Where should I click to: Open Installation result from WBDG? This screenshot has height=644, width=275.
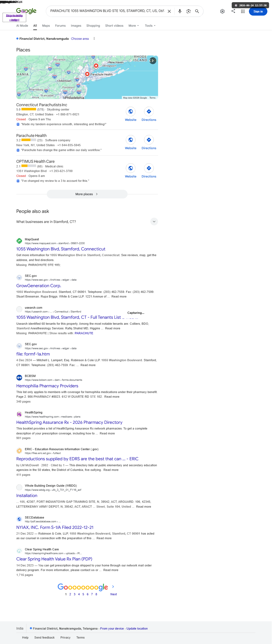pos(27,495)
